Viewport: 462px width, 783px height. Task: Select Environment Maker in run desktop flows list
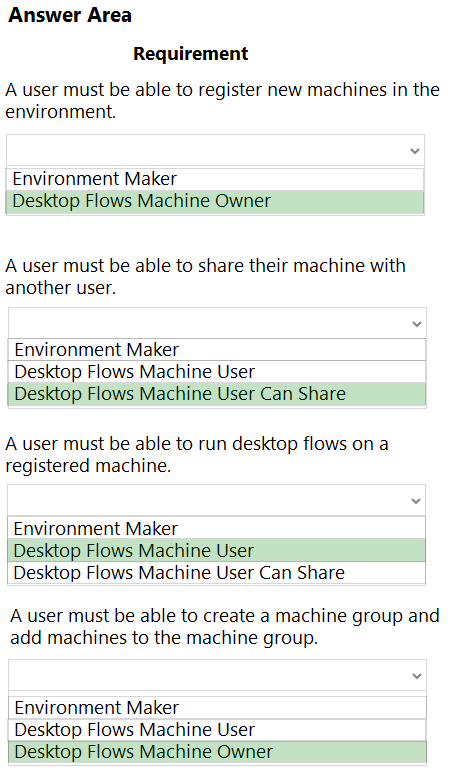[x=216, y=528]
